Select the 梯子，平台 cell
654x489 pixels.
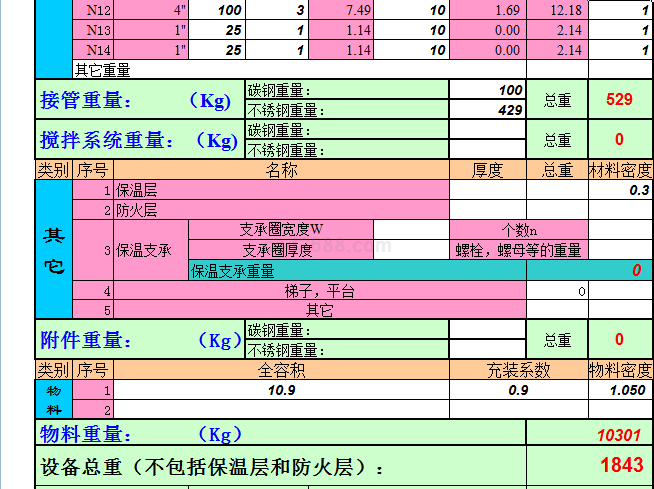(320, 291)
